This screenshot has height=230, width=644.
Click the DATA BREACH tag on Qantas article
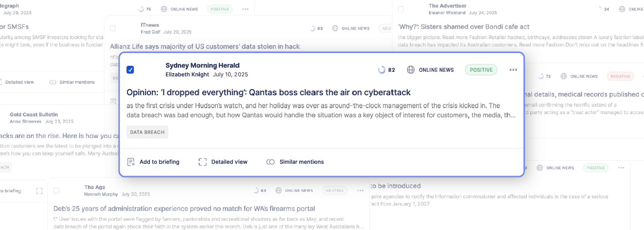pyautogui.click(x=147, y=132)
